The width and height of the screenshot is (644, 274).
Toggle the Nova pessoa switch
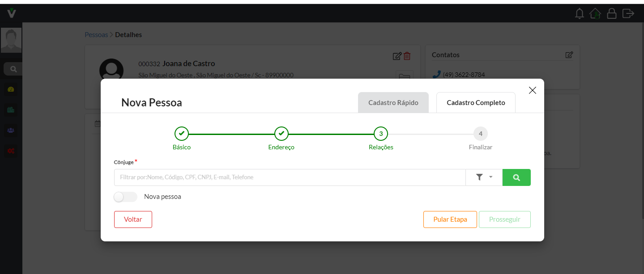click(x=126, y=197)
